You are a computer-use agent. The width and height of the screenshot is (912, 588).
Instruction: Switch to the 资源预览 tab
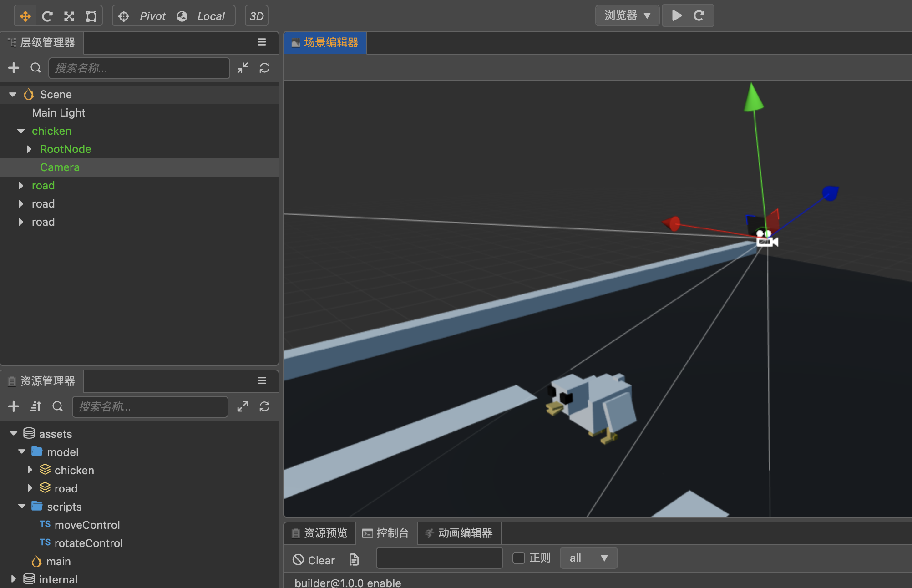click(319, 533)
